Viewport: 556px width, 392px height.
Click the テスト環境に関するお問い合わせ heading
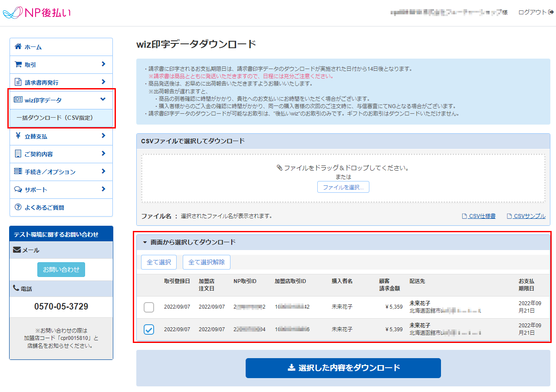pyautogui.click(x=56, y=234)
